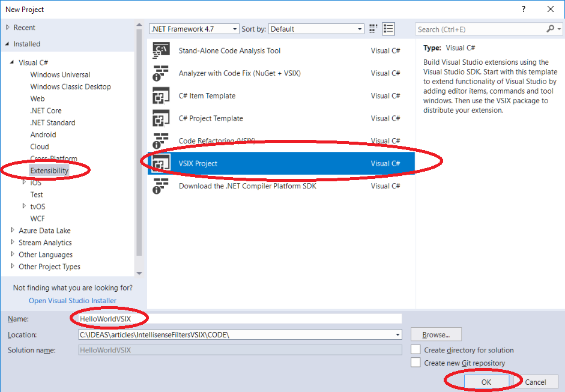Expand the tvOS node arrow
Screen dimensions: 565x392
coord(24,206)
